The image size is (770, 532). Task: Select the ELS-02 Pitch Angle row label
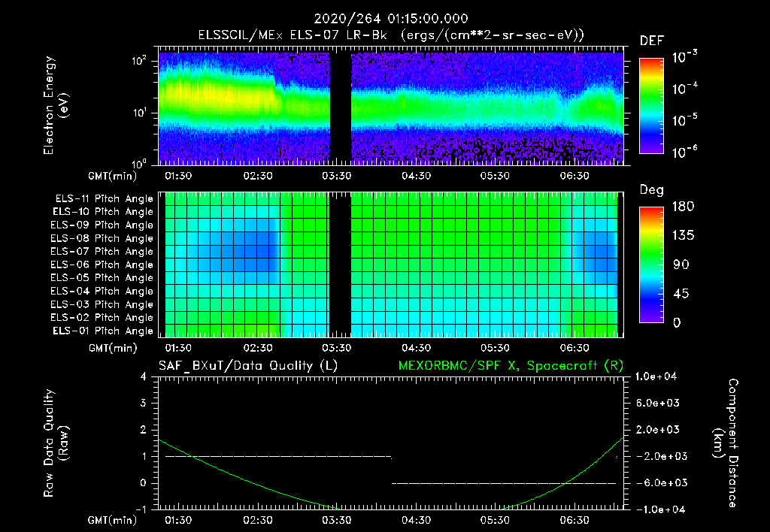point(102,318)
